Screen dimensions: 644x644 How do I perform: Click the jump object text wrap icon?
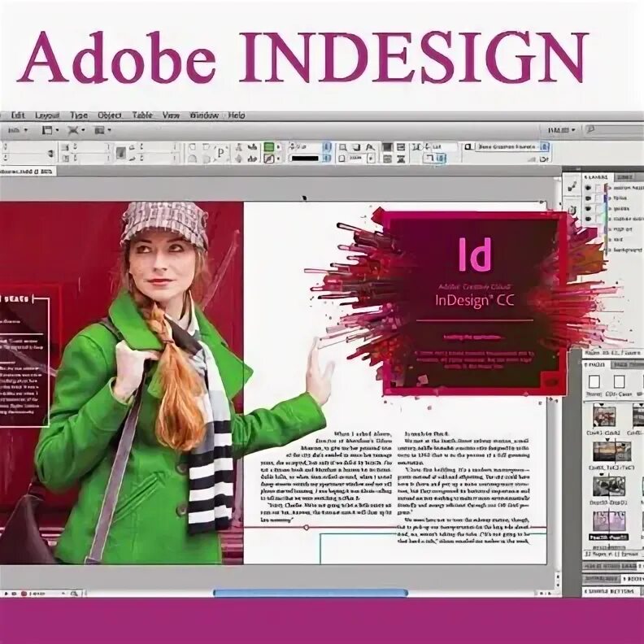coord(401,159)
